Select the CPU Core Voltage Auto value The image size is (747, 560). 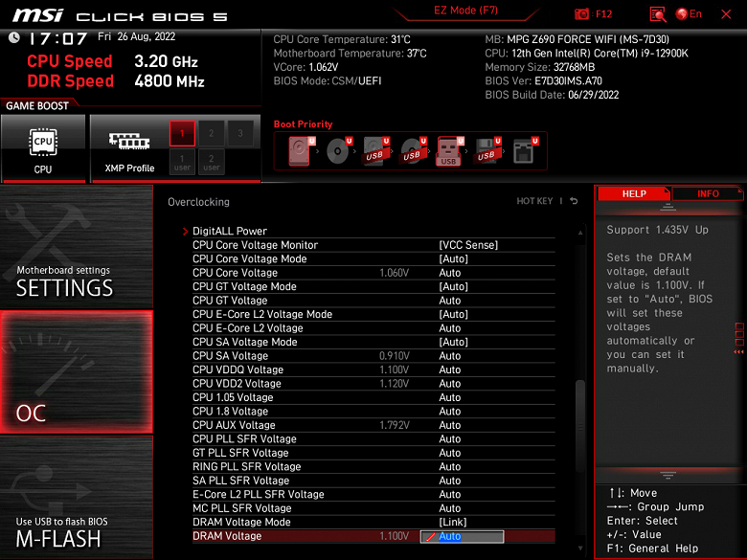[x=450, y=273]
